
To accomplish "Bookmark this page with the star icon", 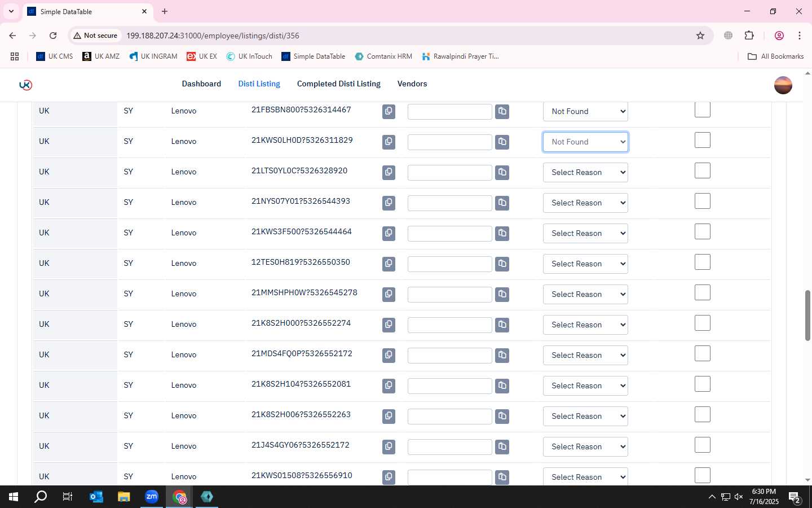I will [700, 36].
